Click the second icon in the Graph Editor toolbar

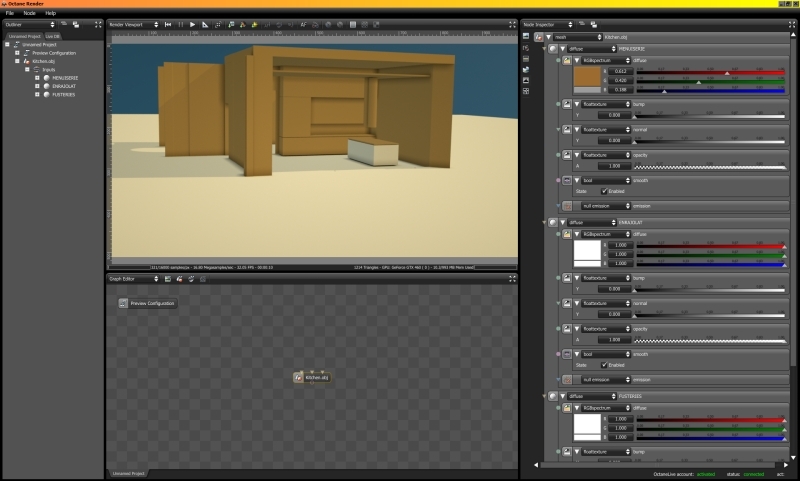coord(180,279)
